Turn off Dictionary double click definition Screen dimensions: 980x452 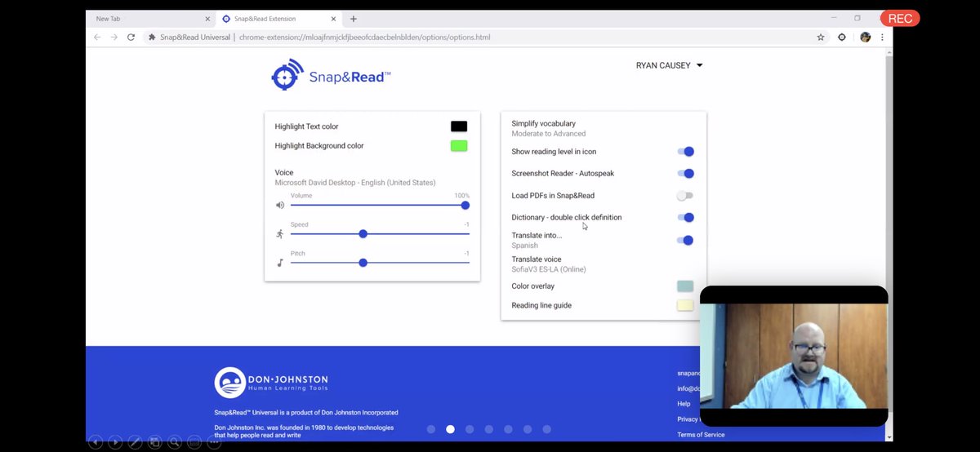click(686, 218)
